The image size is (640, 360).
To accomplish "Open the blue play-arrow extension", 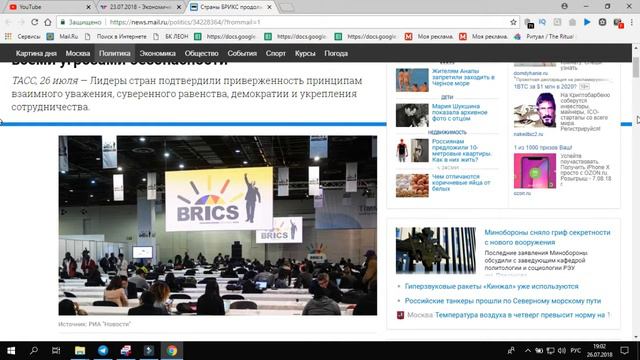I will click(587, 22).
